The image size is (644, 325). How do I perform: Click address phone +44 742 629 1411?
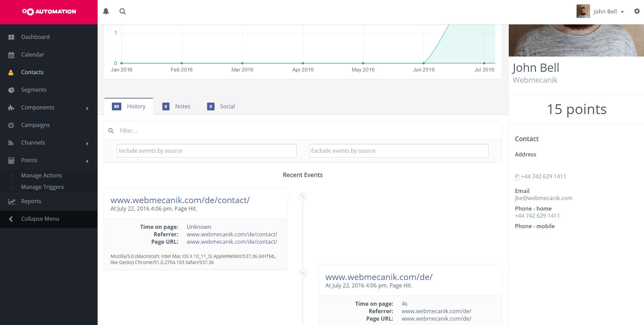click(543, 176)
